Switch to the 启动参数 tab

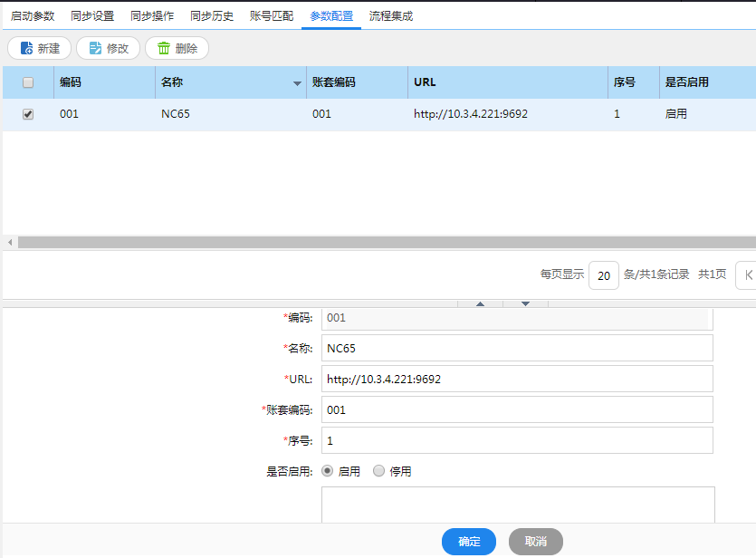tap(33, 16)
